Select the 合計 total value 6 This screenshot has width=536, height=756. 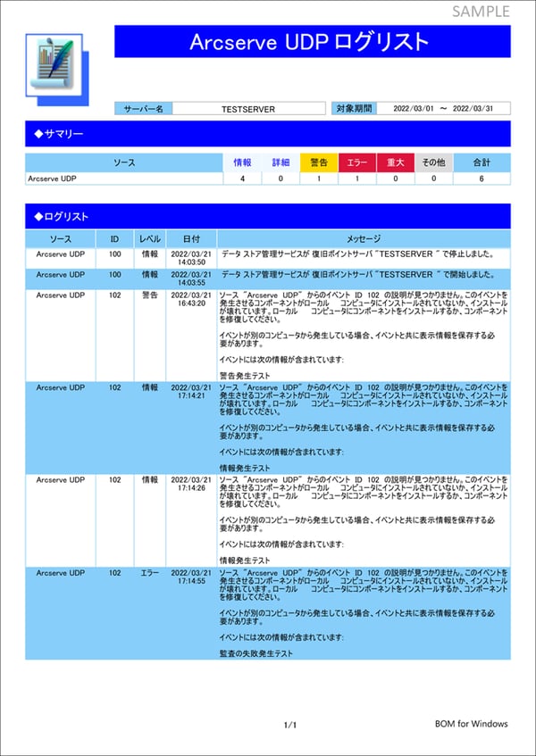pyautogui.click(x=482, y=179)
